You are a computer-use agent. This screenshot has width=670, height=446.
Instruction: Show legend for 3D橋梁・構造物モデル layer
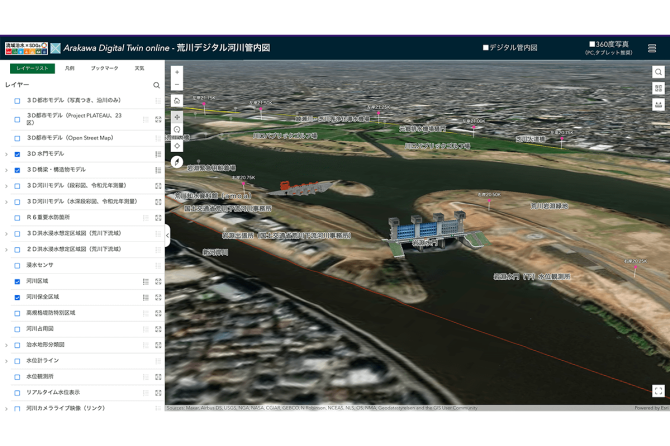(158, 170)
